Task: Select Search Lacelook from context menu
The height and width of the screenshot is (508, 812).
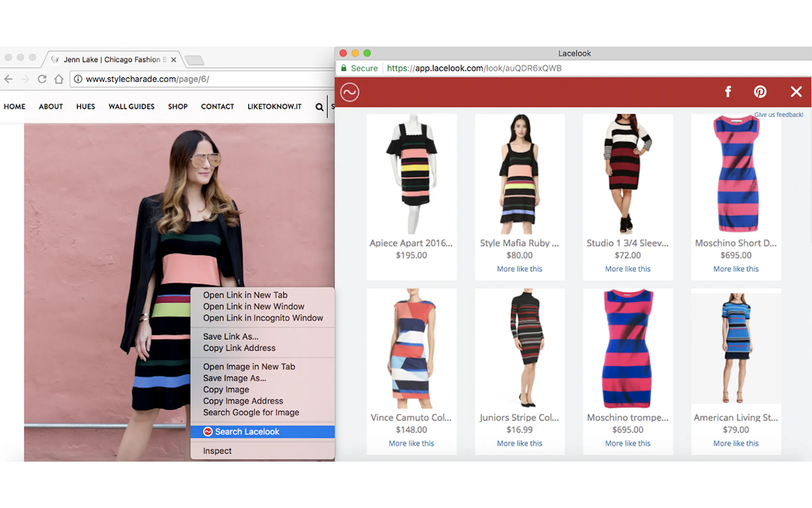Action: tap(247, 432)
